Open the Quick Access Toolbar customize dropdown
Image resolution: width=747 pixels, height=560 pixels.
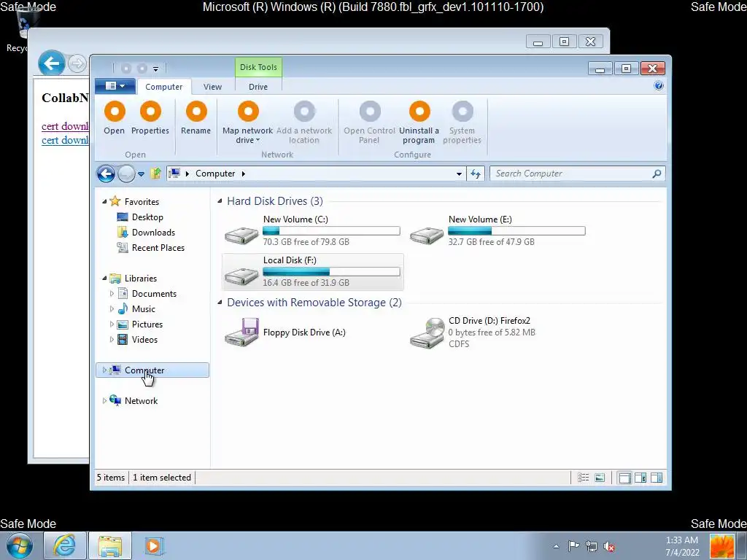pyautogui.click(x=155, y=69)
